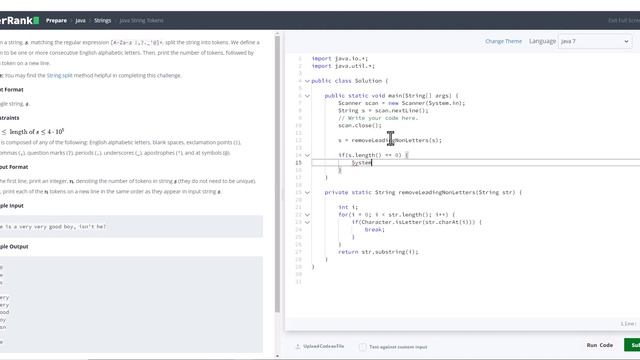
Task: Click the 'Scanner scan = new Scanner(System.in);' line
Action: 401,103
